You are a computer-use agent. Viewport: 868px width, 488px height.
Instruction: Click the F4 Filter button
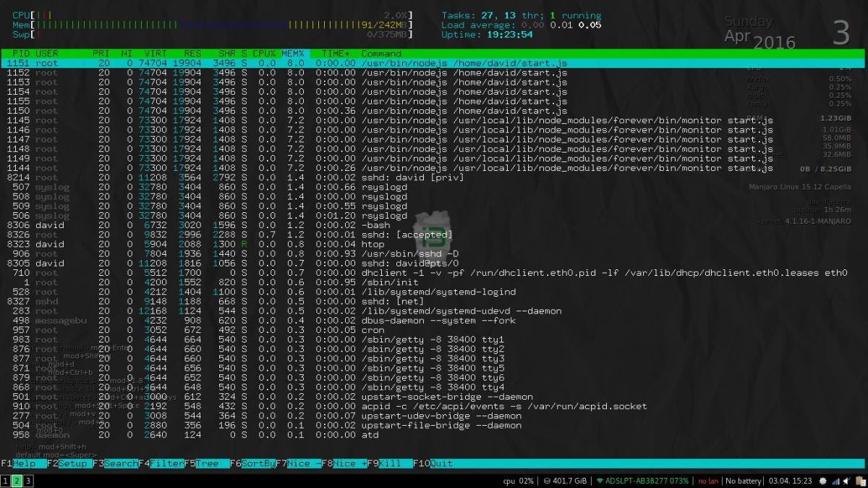[x=161, y=463]
